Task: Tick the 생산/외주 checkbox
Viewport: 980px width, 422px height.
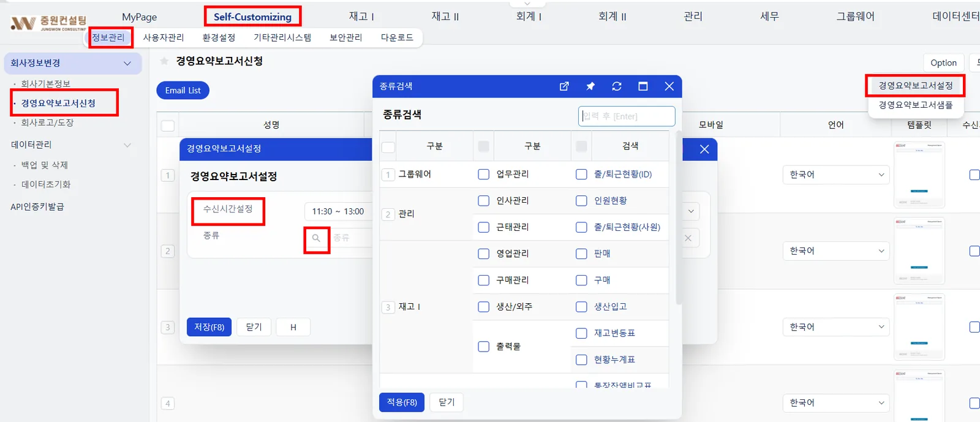Action: (483, 307)
